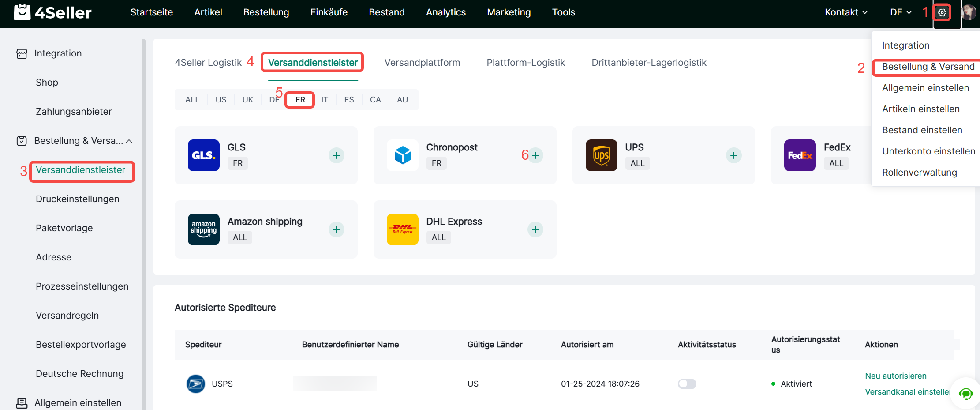Click the user avatar profile picture
Viewport: 980px width, 410px height.
(969, 12)
